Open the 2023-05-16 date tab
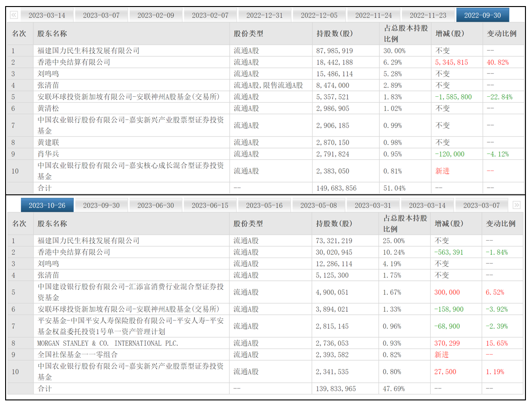The height and width of the screenshot is (406, 532). [x=264, y=205]
